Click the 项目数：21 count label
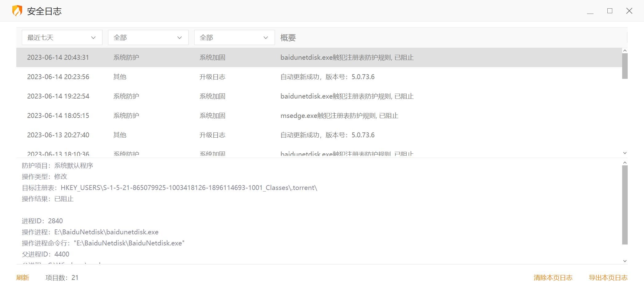The height and width of the screenshot is (291, 644). 62,277
